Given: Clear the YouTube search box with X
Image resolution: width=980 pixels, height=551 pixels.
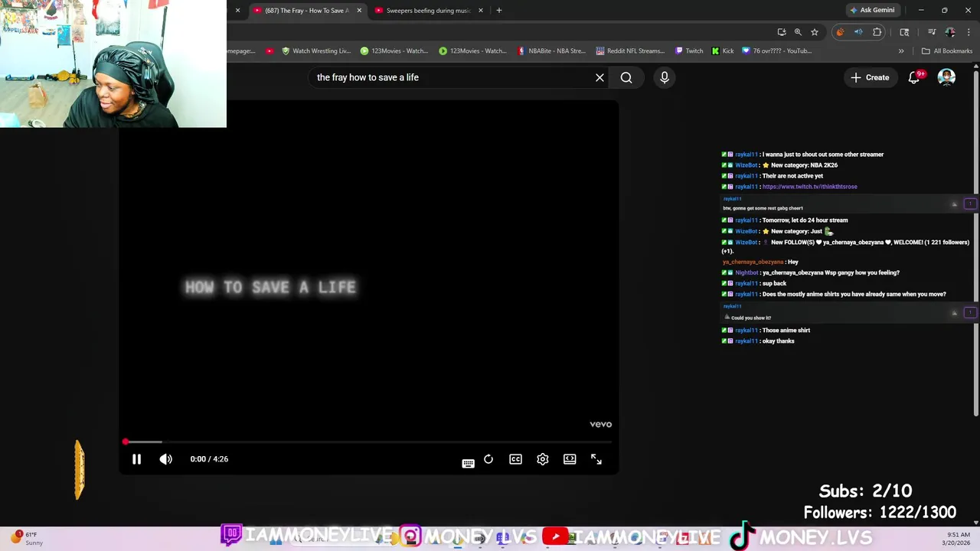Looking at the screenshot, I should pos(599,77).
